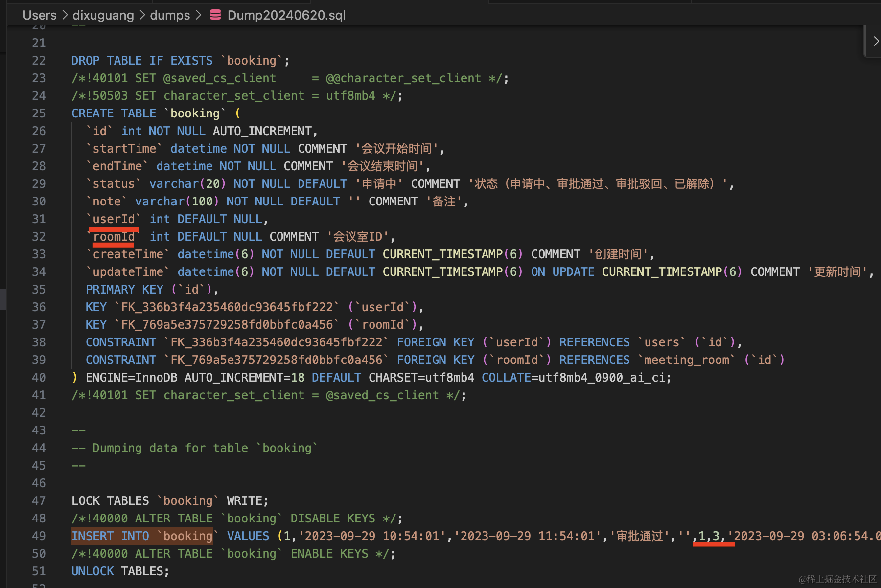The height and width of the screenshot is (588, 881).
Task: Click ON UPDATE keywords on line 34
Action: click(x=563, y=272)
